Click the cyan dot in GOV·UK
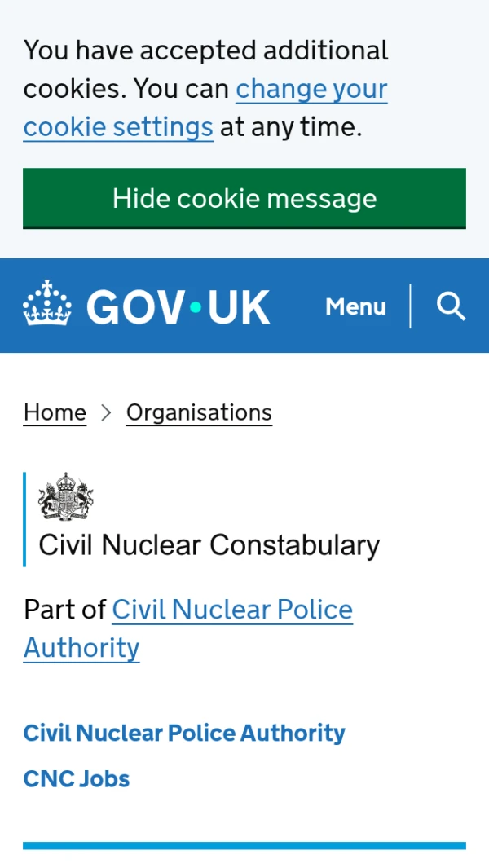Viewport: 489px width, 868px height. [196, 307]
